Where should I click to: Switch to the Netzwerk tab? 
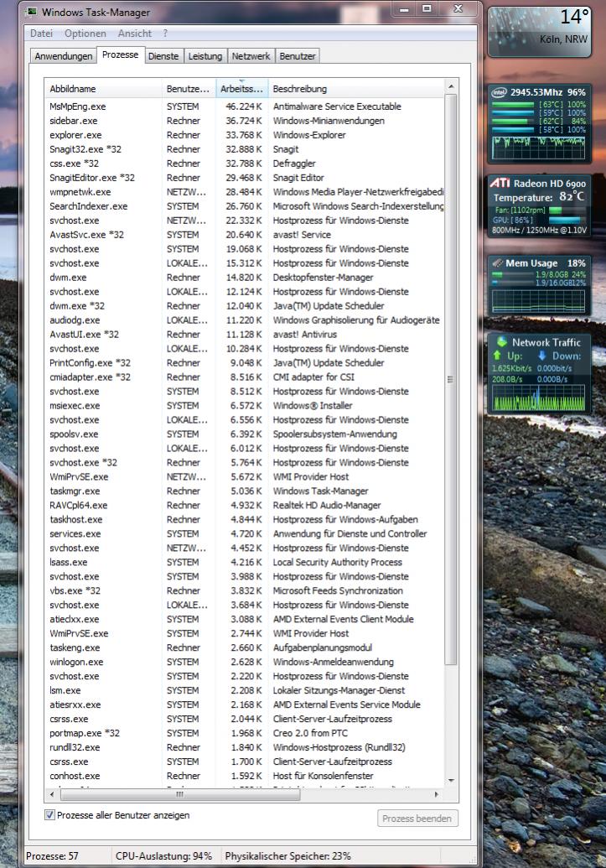point(251,56)
